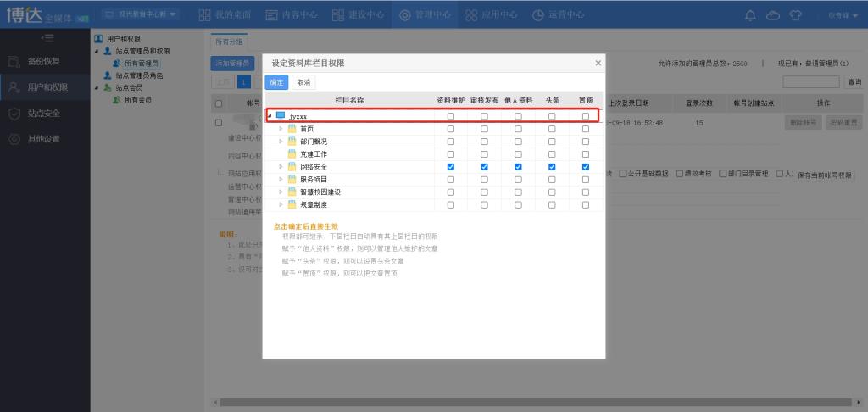Screen dimensions: 868x412
Task: Click the 其他设置 gear icon
Action: (14, 139)
